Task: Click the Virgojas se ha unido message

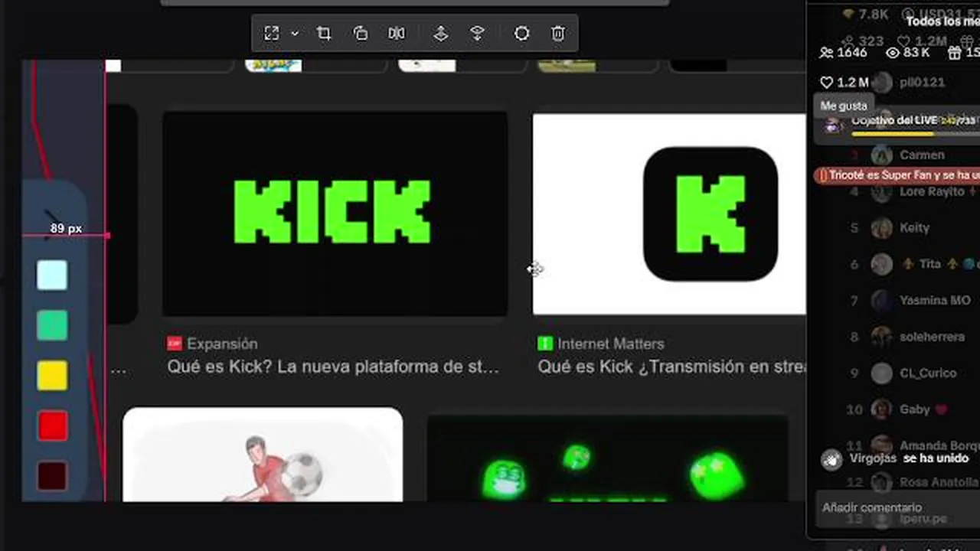Action: tap(910, 458)
